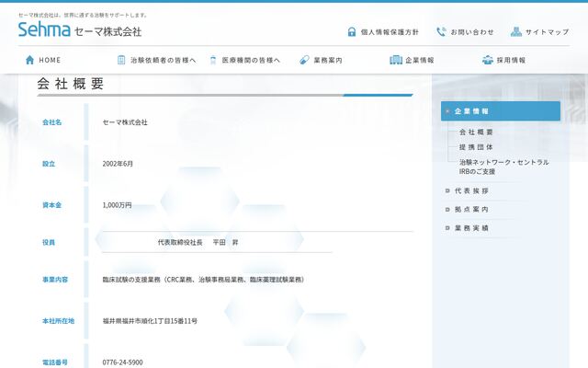Click the 資本金 row label
This screenshot has width=588, height=368.
pos(51,205)
